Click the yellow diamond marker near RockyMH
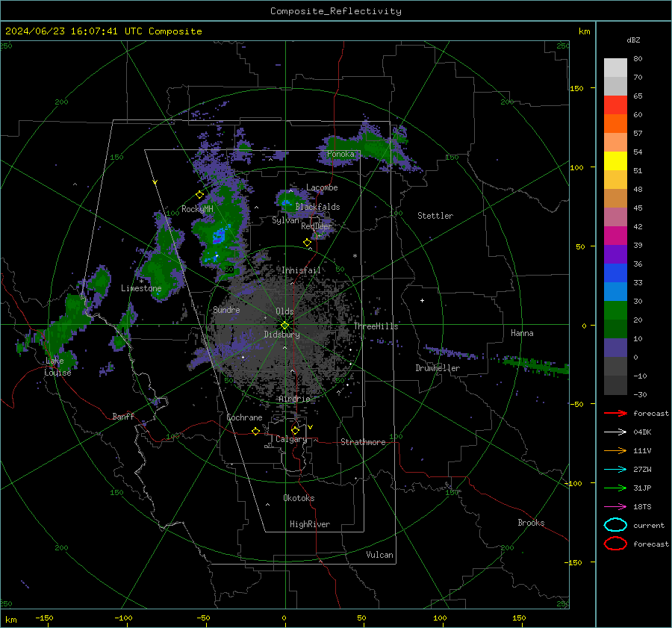 coord(199,195)
